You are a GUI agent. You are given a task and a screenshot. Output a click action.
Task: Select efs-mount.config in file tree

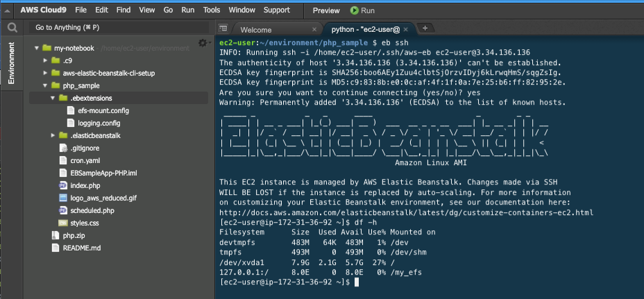tap(103, 110)
